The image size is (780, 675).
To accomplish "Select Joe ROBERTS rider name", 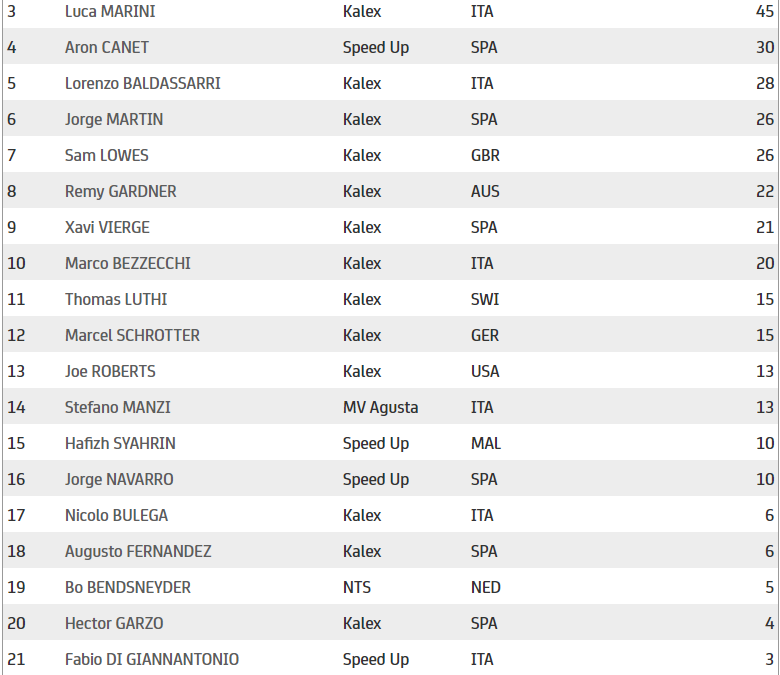I will click(x=110, y=371).
